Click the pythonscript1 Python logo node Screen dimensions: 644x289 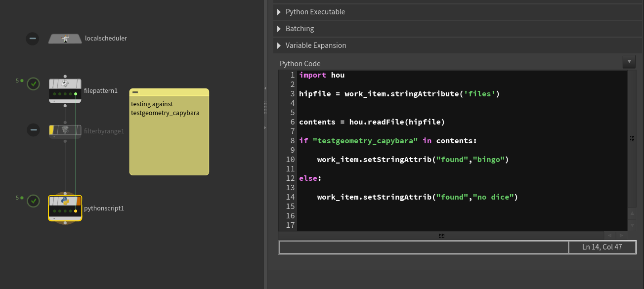point(65,201)
